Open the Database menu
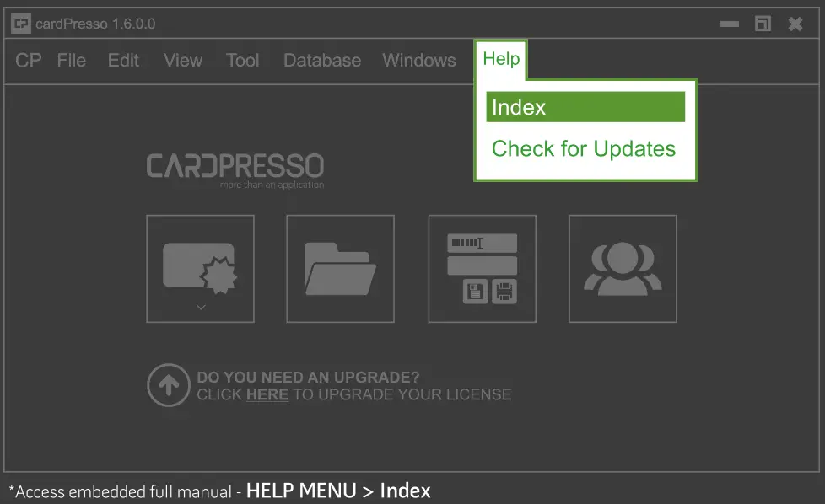 (x=322, y=61)
